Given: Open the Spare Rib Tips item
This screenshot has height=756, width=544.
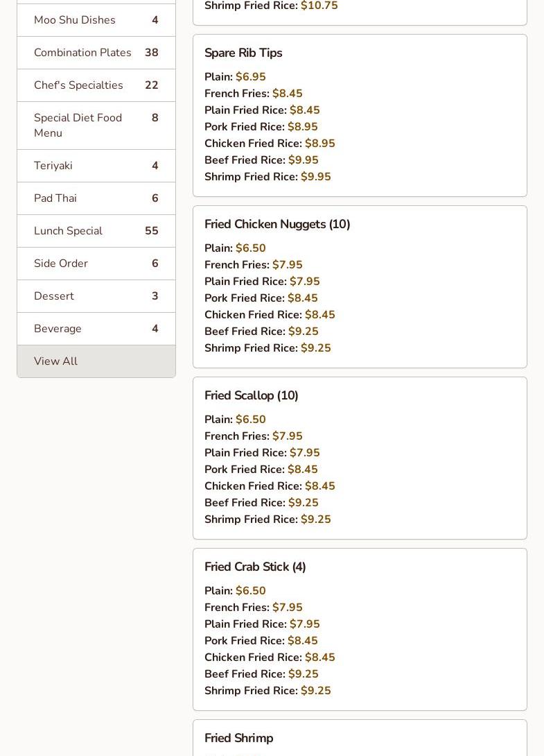Looking at the screenshot, I should tap(243, 53).
